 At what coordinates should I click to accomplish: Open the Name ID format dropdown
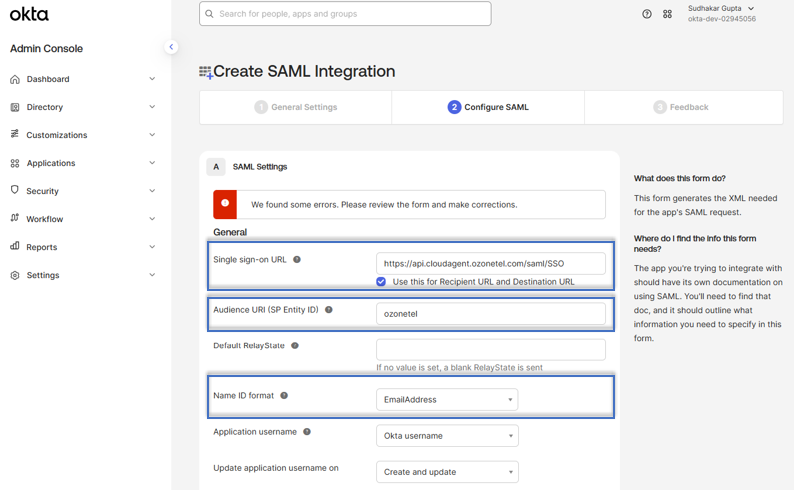[447, 399]
